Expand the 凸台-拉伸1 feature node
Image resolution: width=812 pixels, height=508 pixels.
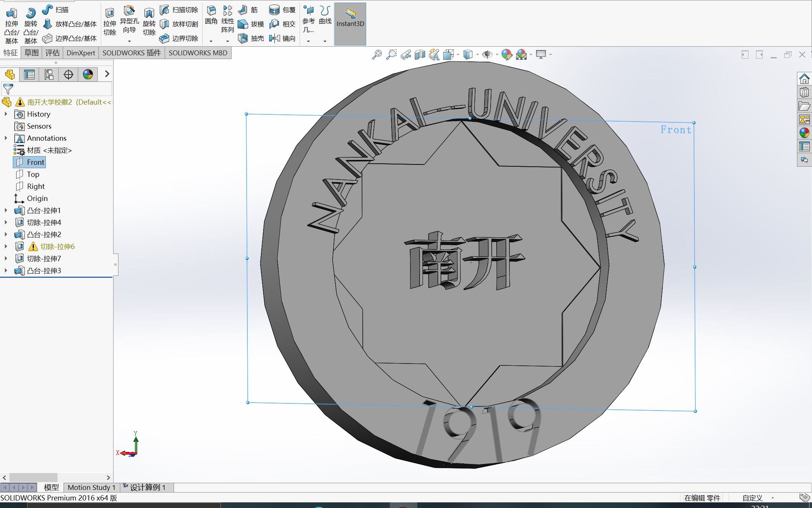(x=6, y=210)
